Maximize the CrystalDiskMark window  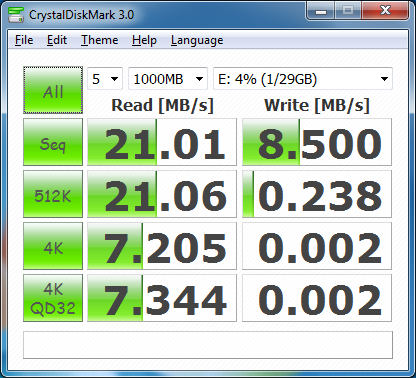[x=348, y=11]
